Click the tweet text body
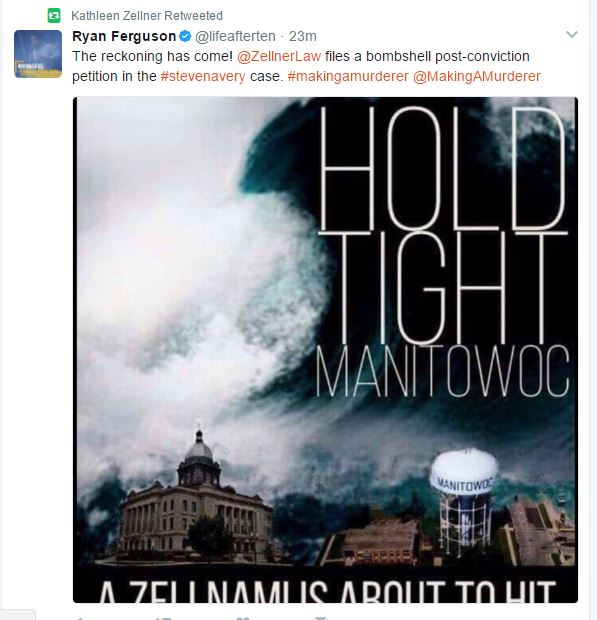 [306, 66]
